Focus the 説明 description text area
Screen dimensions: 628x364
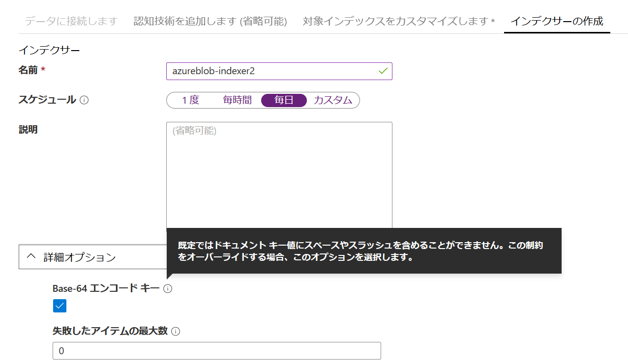pos(279,175)
